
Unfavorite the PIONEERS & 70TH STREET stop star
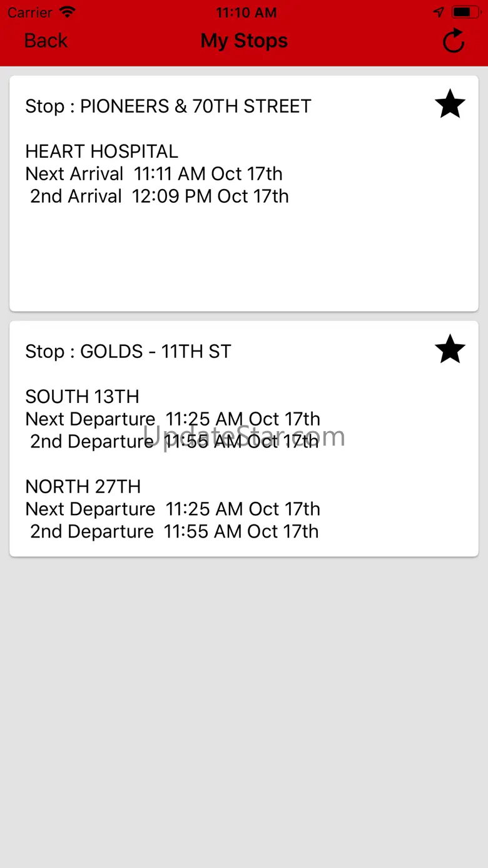(x=450, y=104)
